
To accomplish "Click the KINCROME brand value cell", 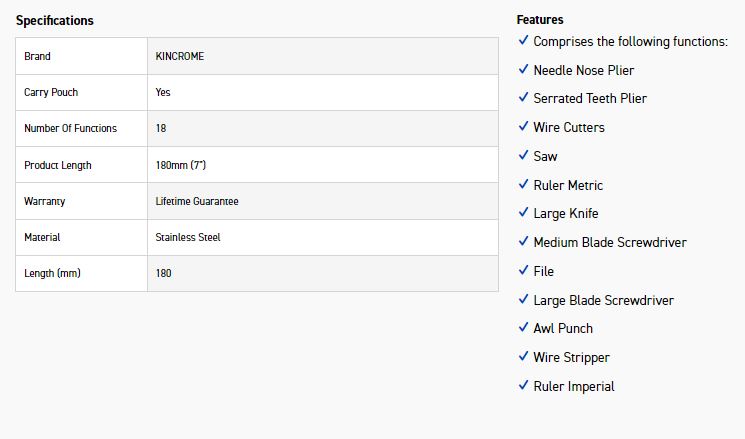I will [323, 56].
